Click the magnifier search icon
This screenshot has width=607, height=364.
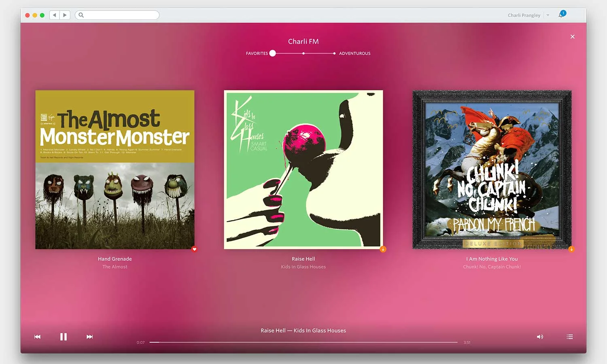81,15
